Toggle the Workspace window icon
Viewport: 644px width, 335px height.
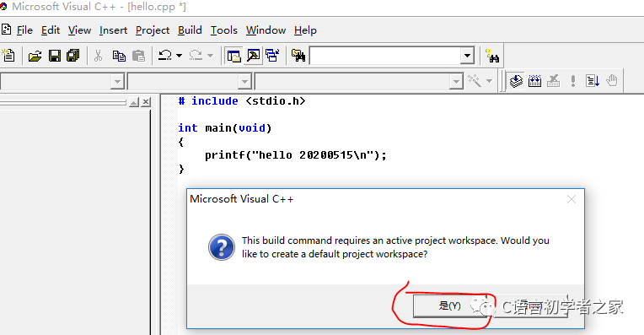pos(233,56)
